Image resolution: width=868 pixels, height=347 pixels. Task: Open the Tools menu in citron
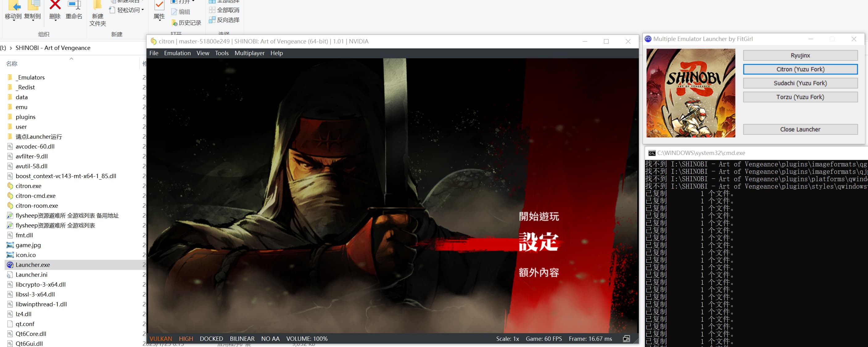(222, 53)
